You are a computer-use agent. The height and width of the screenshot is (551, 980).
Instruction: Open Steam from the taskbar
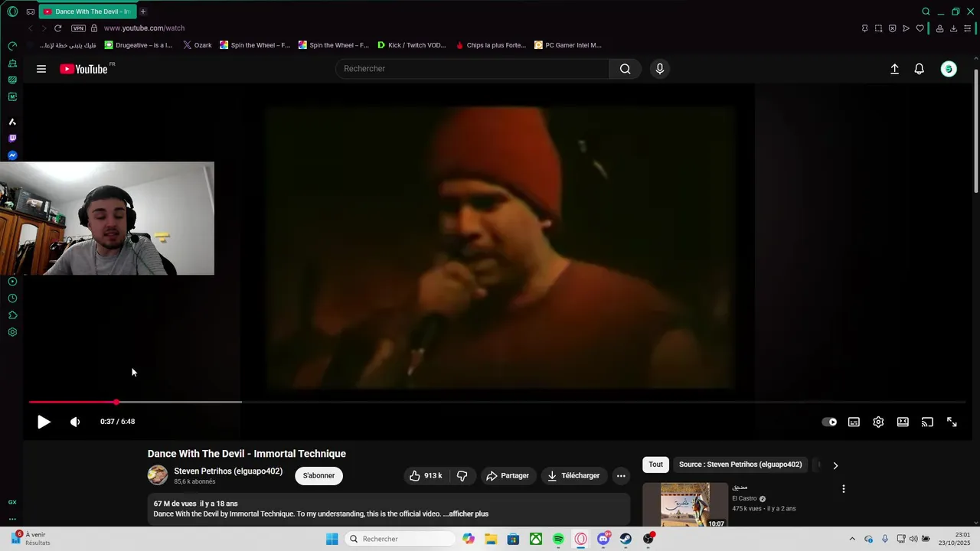pos(626,539)
